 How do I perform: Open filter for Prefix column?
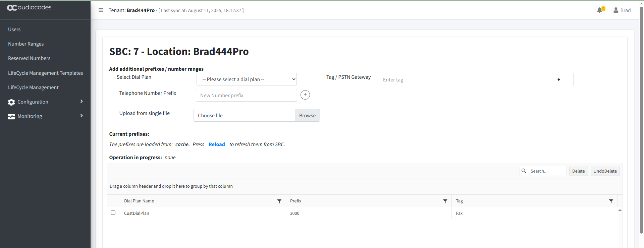tap(445, 201)
